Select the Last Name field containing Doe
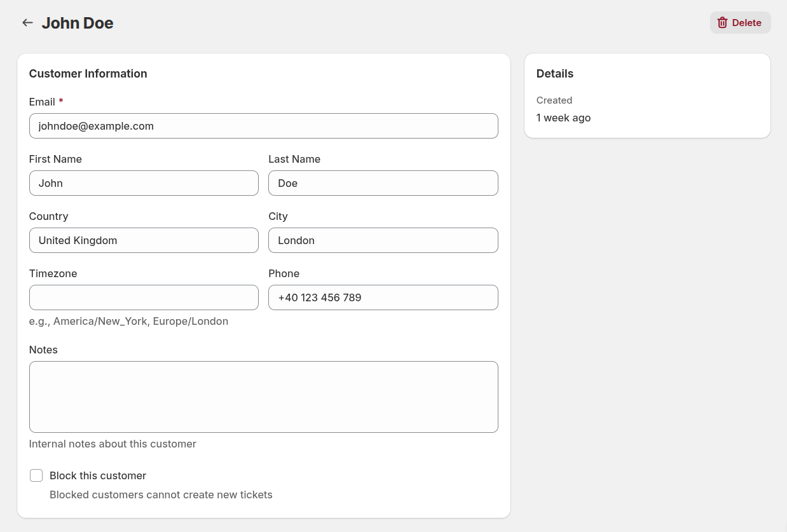 (x=383, y=183)
